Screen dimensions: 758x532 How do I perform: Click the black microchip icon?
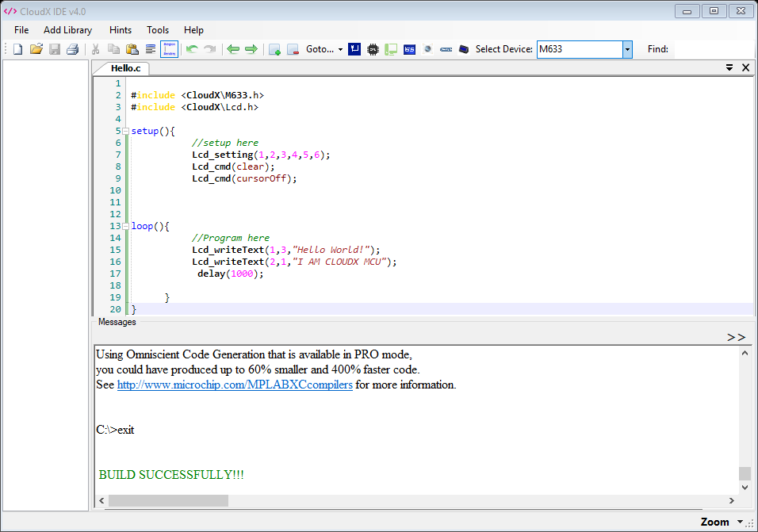point(373,49)
